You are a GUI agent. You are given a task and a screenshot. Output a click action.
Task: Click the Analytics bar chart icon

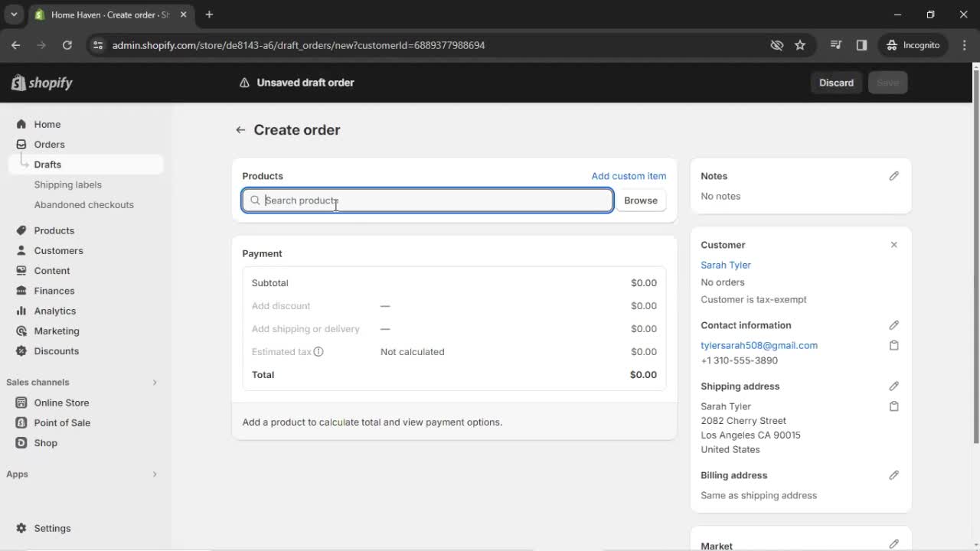(21, 311)
